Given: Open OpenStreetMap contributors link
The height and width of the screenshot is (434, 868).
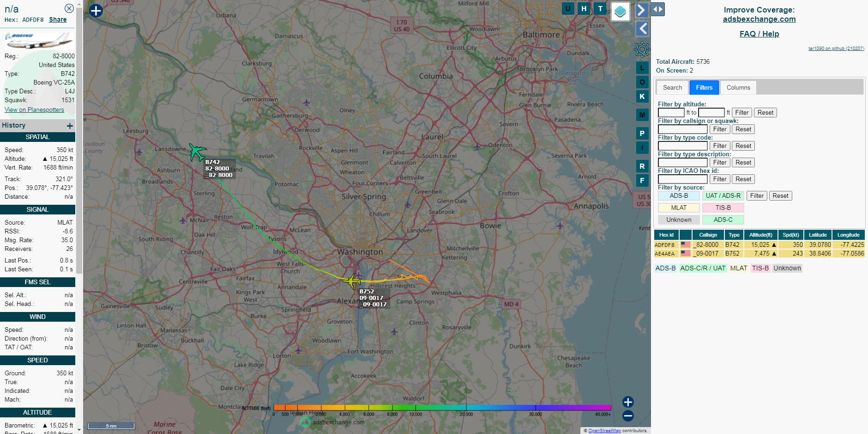Looking at the screenshot, I should [604, 431].
